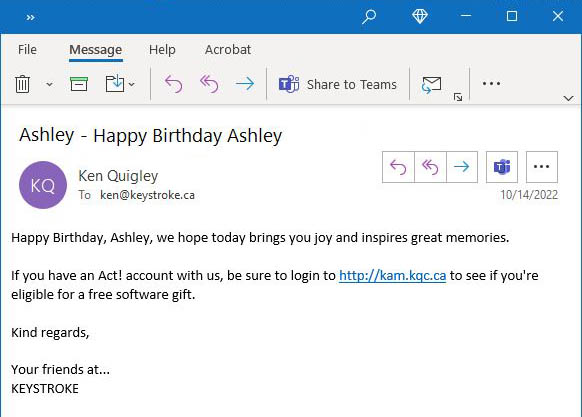582x417 pixels.
Task: Forward the email from the ribbon
Action: [245, 84]
